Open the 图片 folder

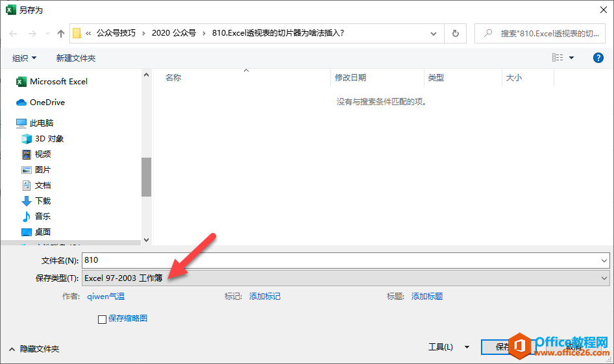36,170
